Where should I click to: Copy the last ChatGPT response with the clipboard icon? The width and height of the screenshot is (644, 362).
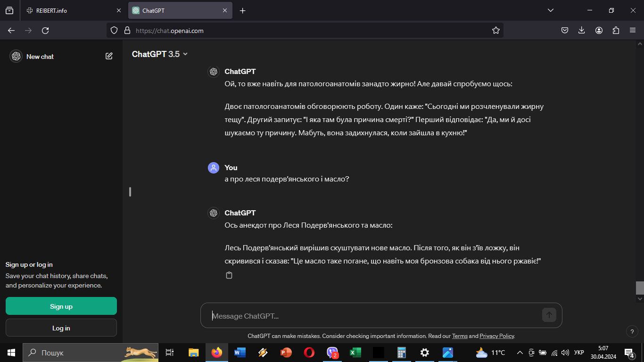pyautogui.click(x=229, y=275)
